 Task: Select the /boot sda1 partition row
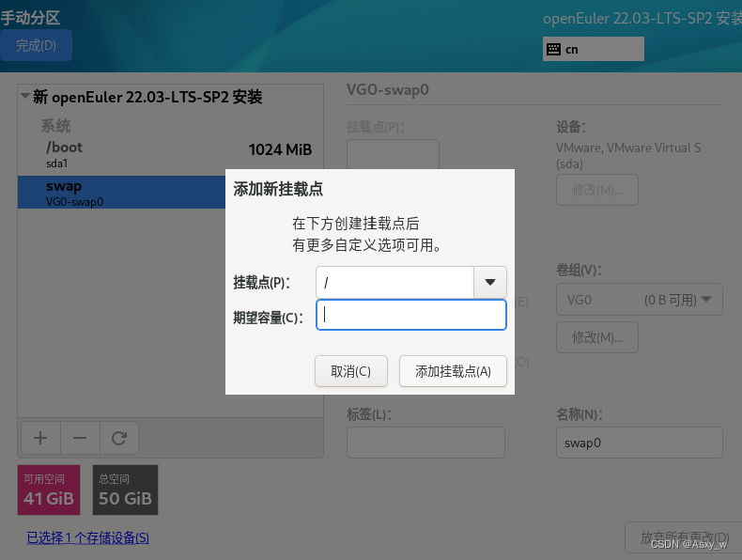(170, 155)
